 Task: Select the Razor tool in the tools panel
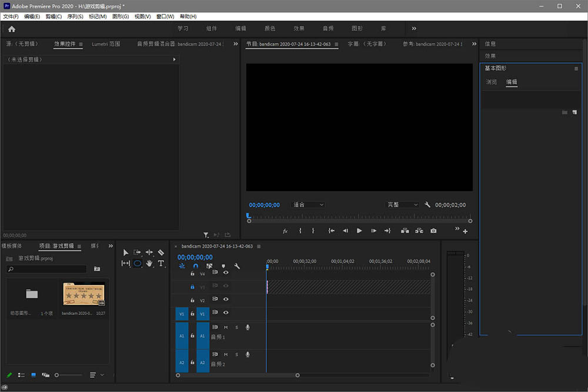pyautogui.click(x=161, y=253)
